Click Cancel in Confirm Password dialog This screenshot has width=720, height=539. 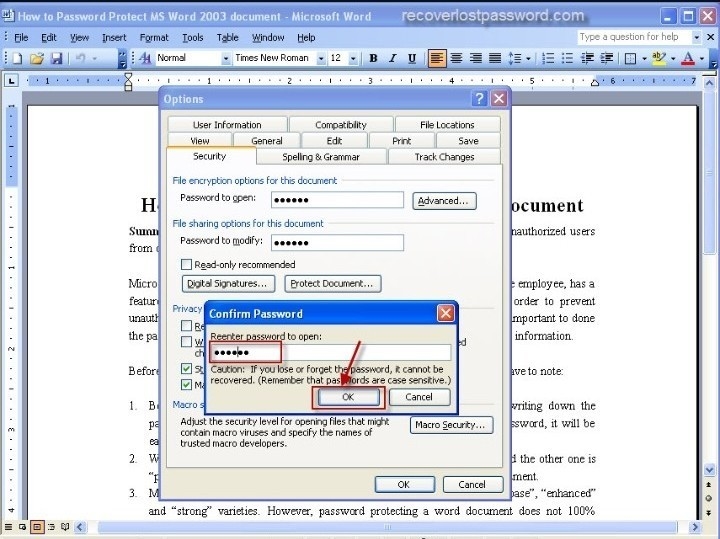coord(419,397)
